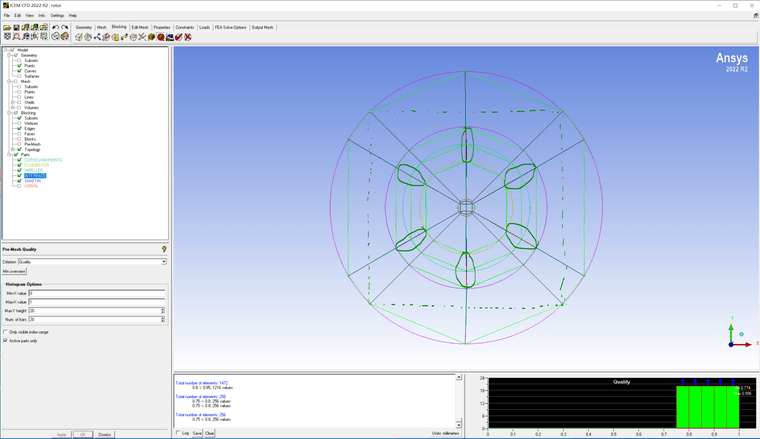
Task: Click the Dismiss button
Action: (104, 435)
